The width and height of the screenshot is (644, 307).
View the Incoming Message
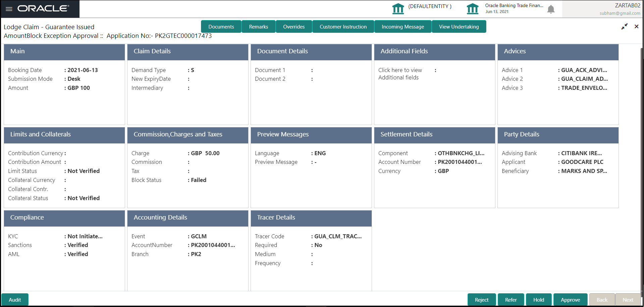pos(403,26)
